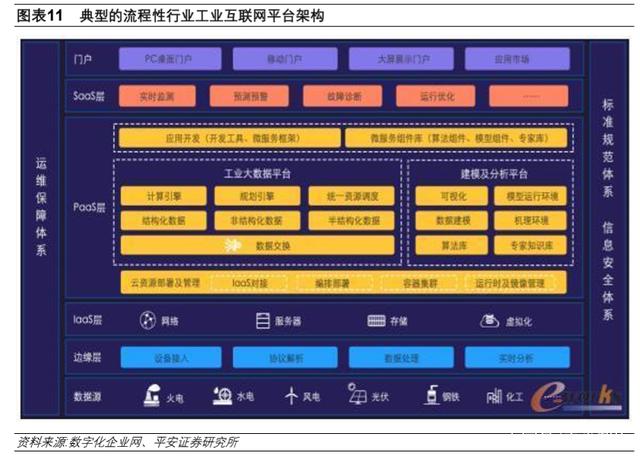Click the PC桌面门户 box
The image size is (640, 456).
(170, 59)
